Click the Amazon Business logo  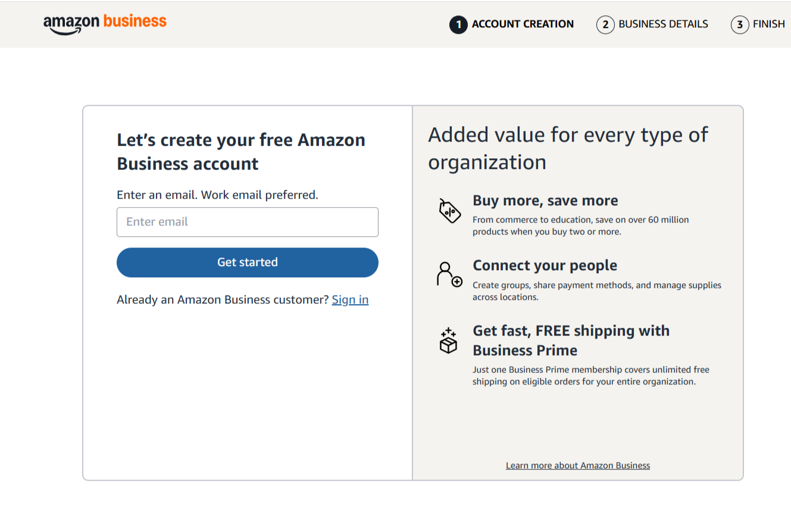coord(105,24)
